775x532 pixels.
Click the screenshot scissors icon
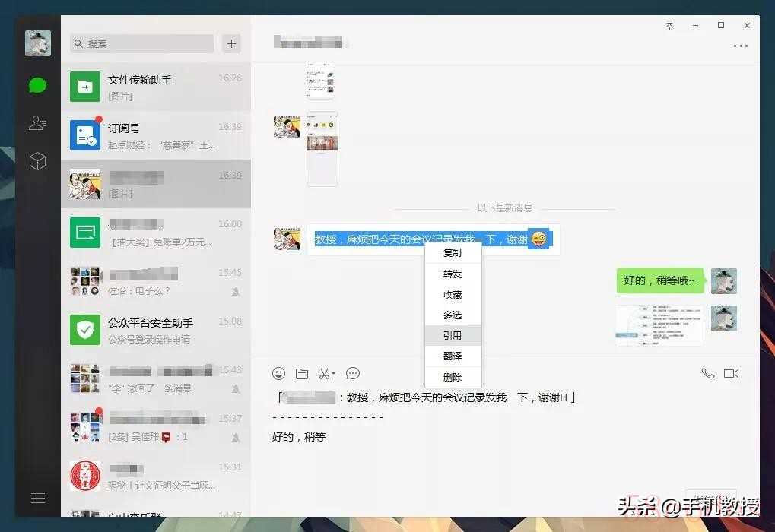[324, 374]
